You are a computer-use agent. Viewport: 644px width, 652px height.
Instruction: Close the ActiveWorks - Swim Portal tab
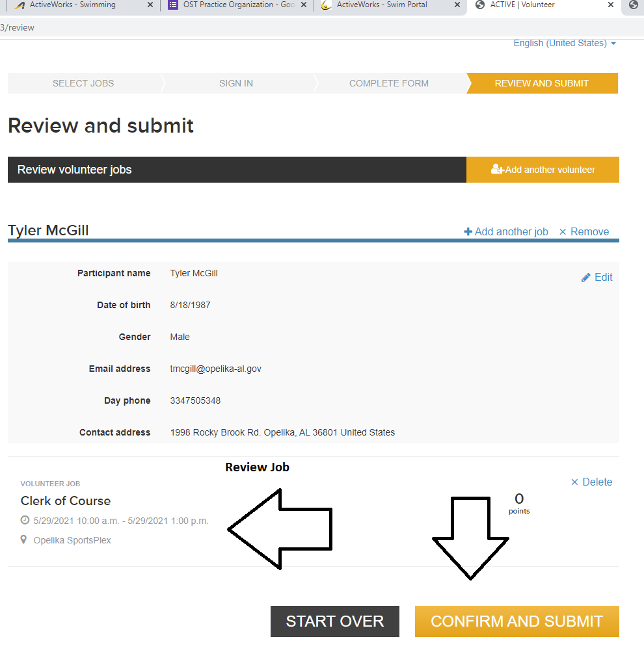[x=455, y=5]
